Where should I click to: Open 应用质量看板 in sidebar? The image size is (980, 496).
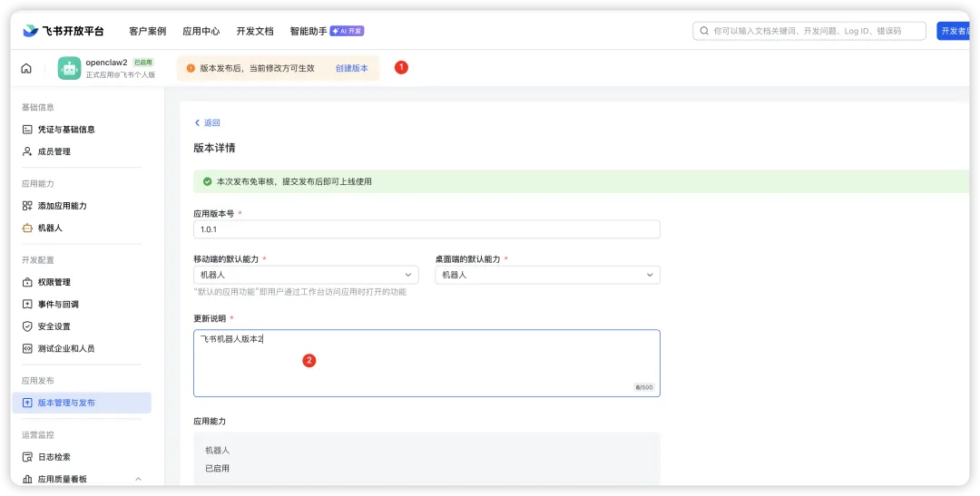click(63, 479)
